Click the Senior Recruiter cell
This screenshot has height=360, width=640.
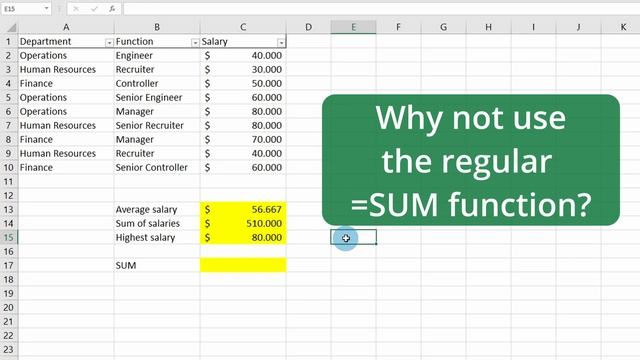pyautogui.click(x=157, y=126)
